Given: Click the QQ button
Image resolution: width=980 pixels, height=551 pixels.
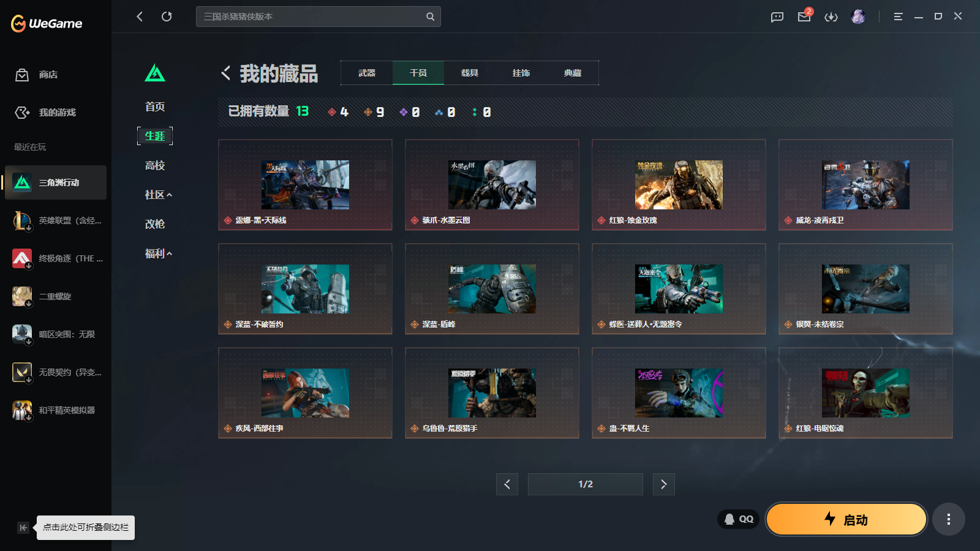Looking at the screenshot, I should (x=739, y=519).
